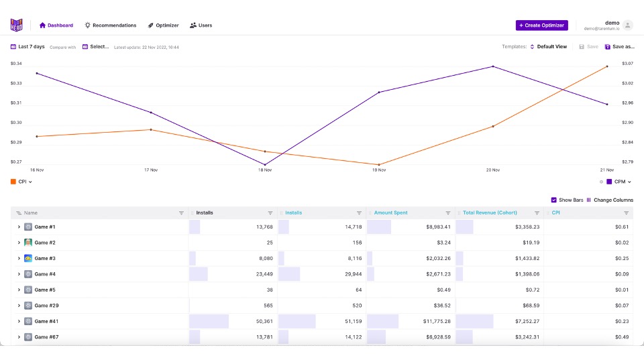
Task: Click the Save template button
Action: click(588, 47)
